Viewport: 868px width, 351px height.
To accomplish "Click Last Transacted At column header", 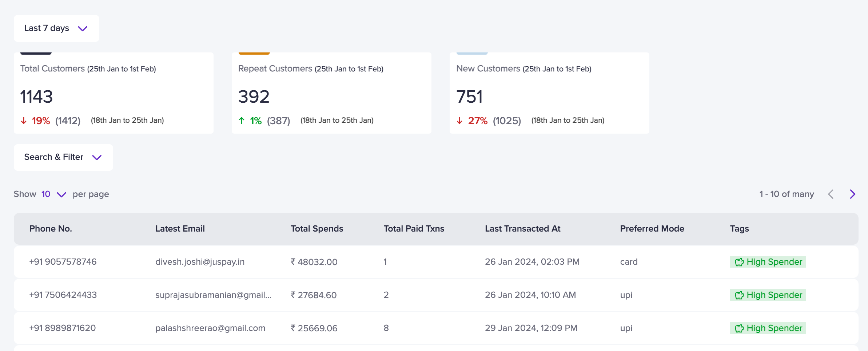I will pyautogui.click(x=522, y=229).
